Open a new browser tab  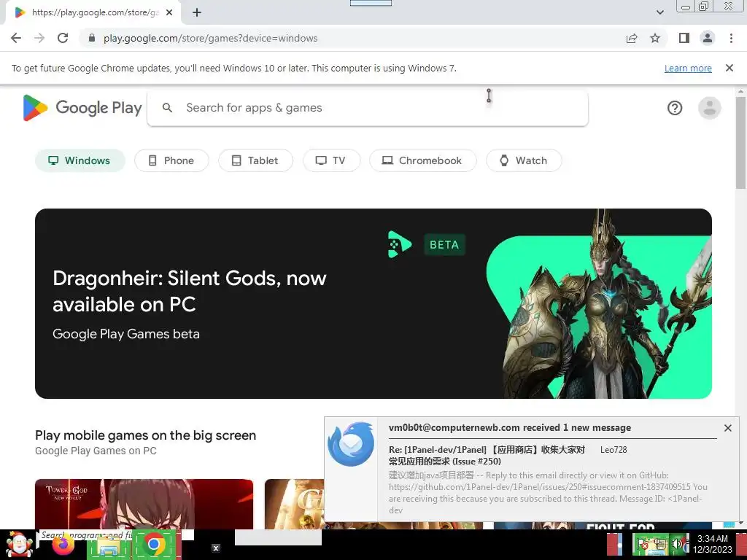tap(197, 12)
